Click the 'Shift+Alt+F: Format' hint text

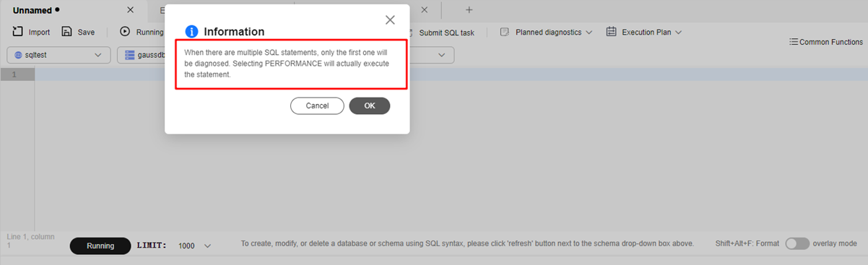(x=747, y=244)
